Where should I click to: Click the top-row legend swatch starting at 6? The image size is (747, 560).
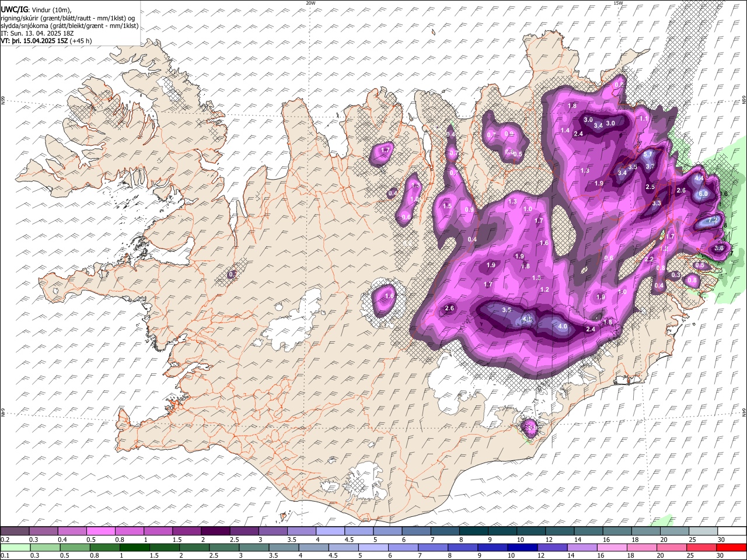tap(416, 531)
